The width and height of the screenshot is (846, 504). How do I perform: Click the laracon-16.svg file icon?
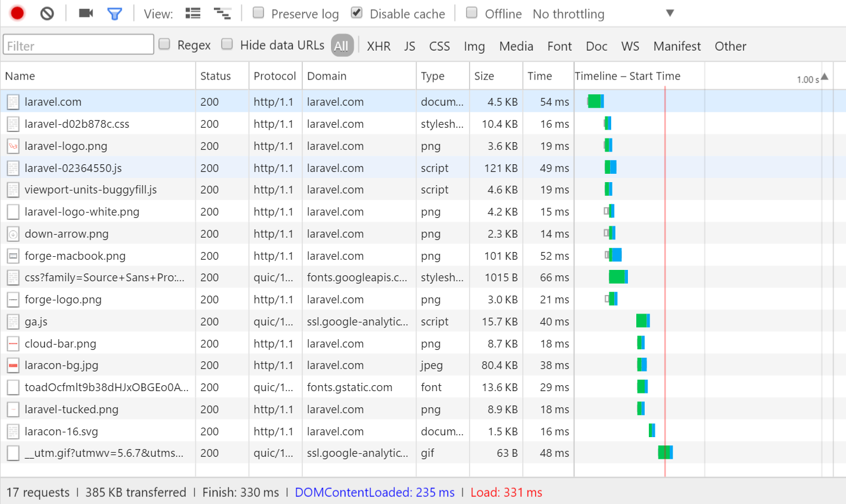[x=13, y=431]
